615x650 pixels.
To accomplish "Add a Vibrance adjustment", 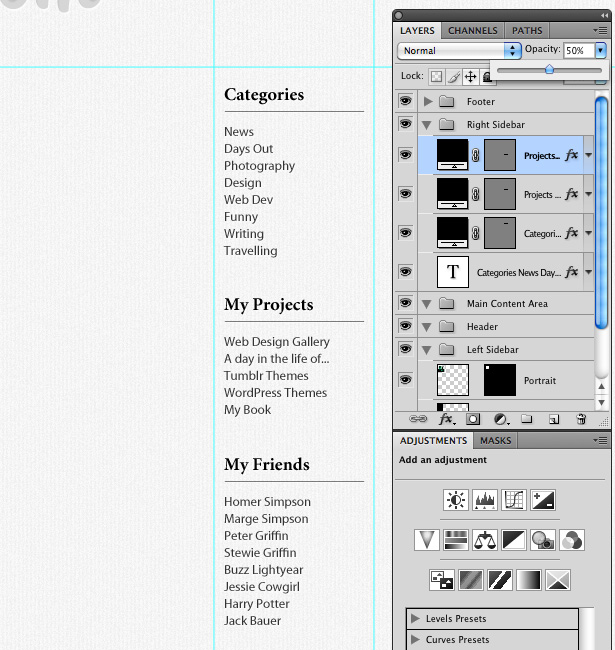I will coord(426,540).
